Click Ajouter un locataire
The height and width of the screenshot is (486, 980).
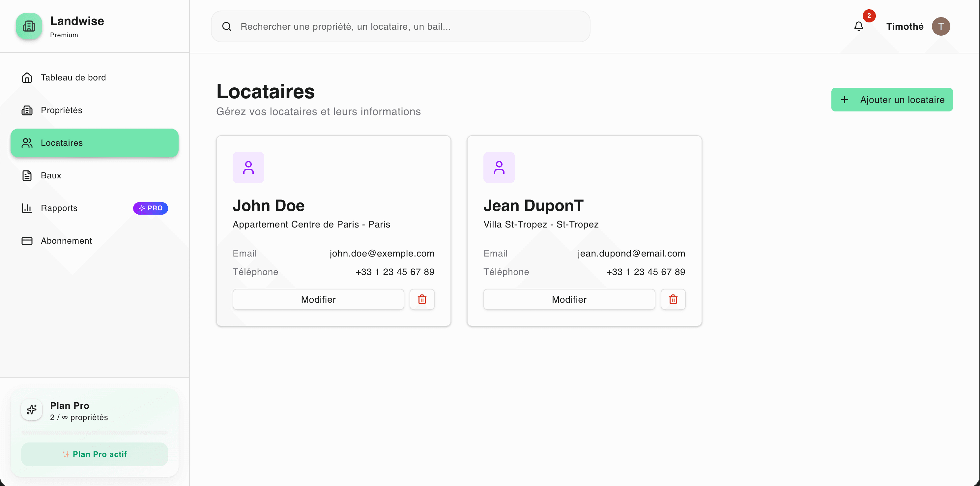[892, 99]
